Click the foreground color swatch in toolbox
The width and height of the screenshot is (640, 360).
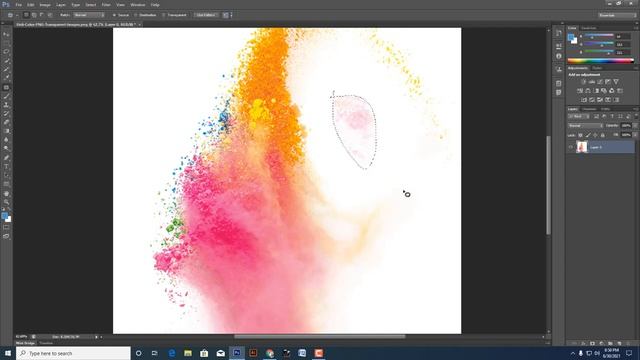[4, 216]
